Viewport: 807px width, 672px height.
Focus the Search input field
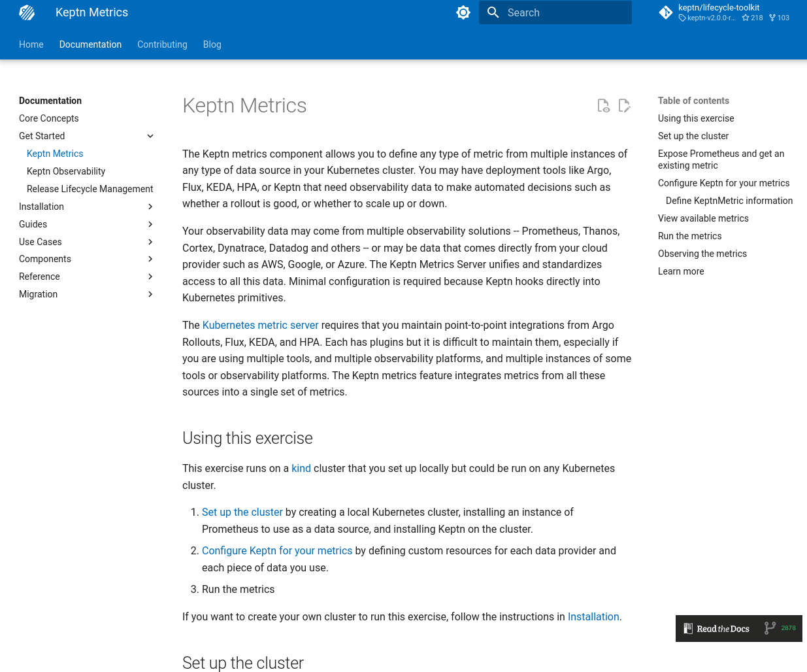click(565, 12)
